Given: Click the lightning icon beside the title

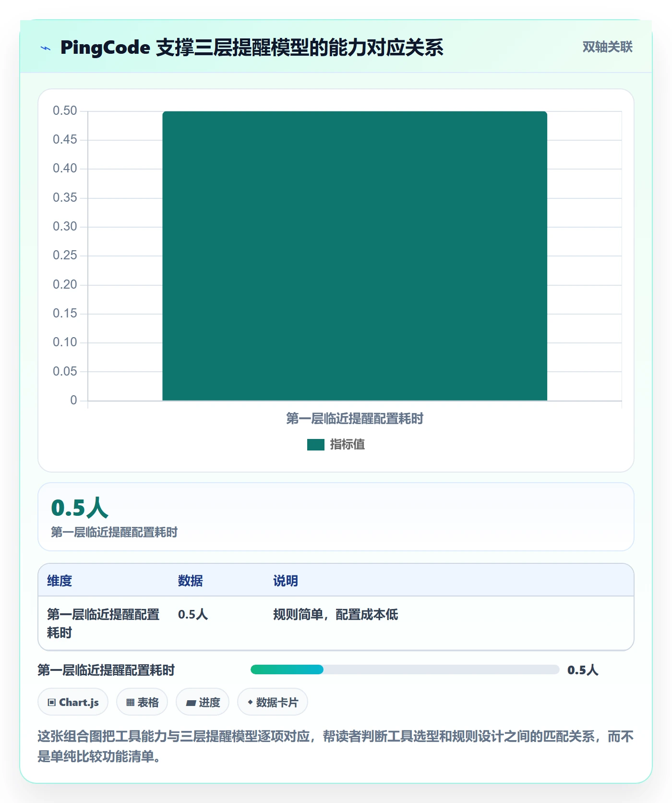Looking at the screenshot, I should tap(46, 48).
